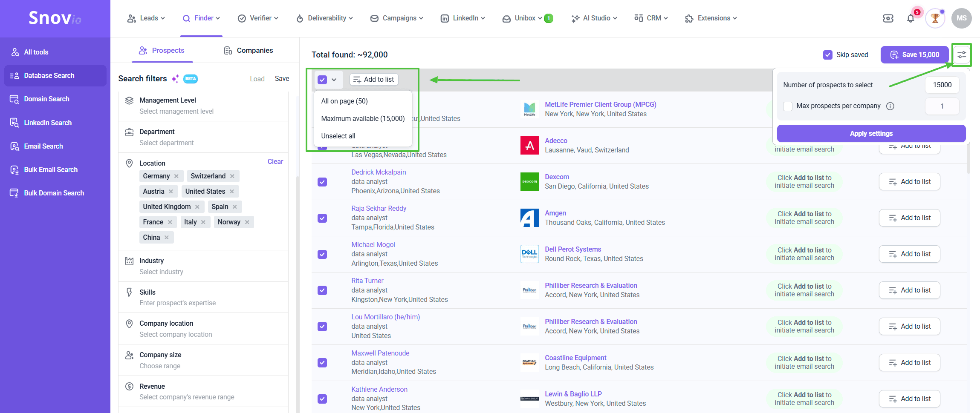Open Dedrick Mckalpain prospect profile
Image resolution: width=980 pixels, height=413 pixels.
[379, 172]
